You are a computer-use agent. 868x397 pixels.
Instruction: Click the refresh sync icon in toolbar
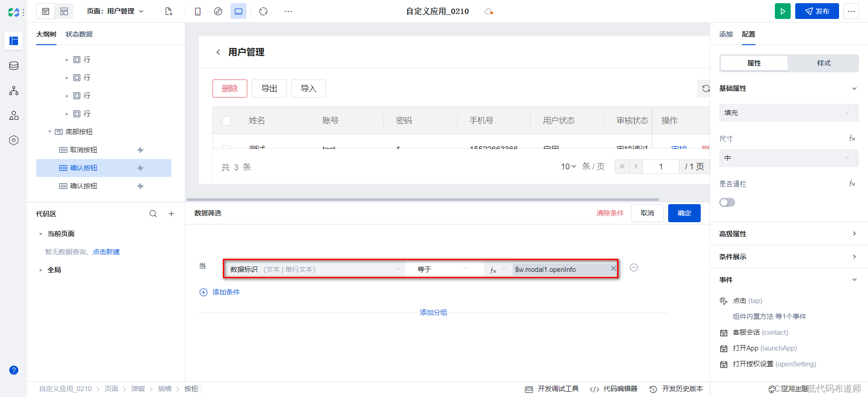(264, 11)
